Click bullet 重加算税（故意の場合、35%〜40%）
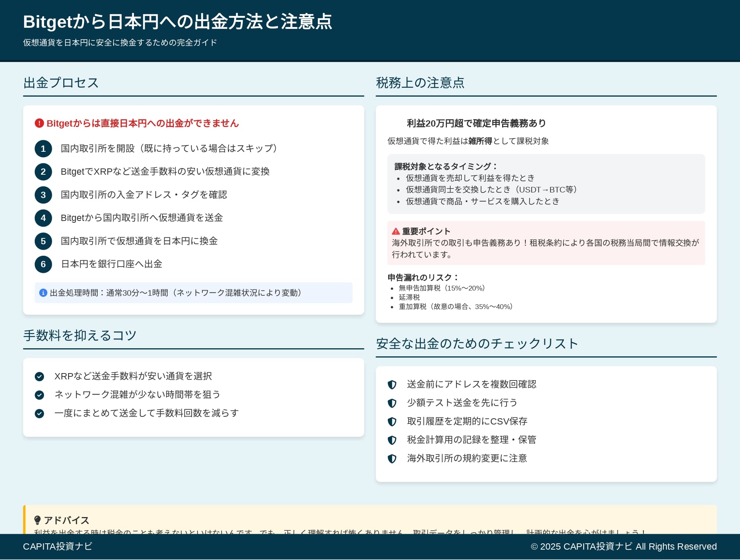 456,306
